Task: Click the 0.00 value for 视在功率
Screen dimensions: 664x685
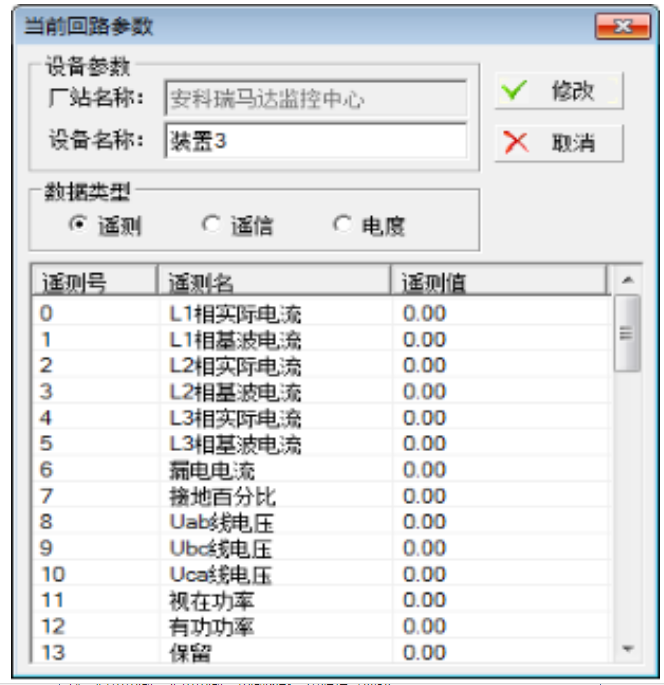Action: tap(424, 600)
